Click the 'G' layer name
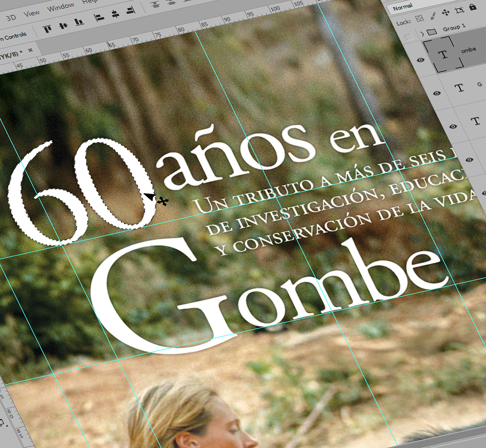 point(479,84)
